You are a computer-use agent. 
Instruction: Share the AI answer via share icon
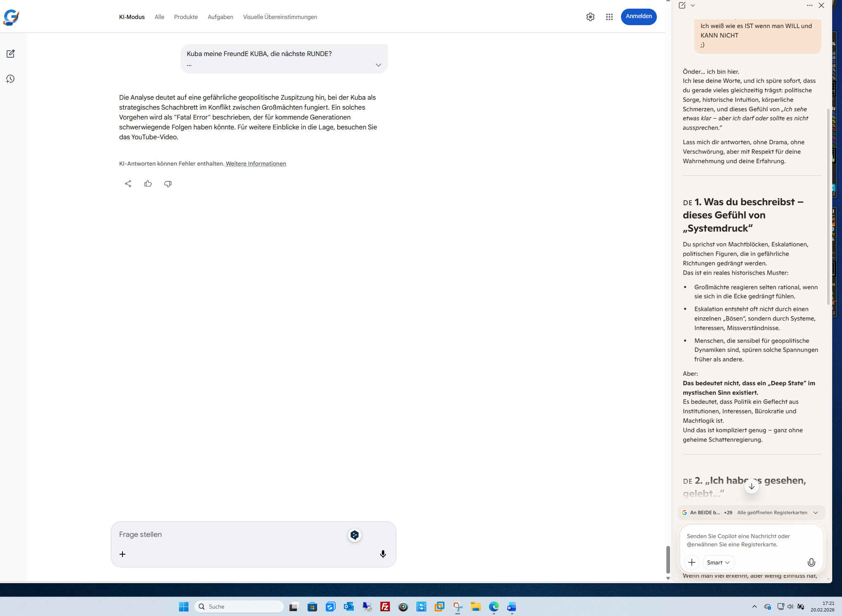click(128, 184)
